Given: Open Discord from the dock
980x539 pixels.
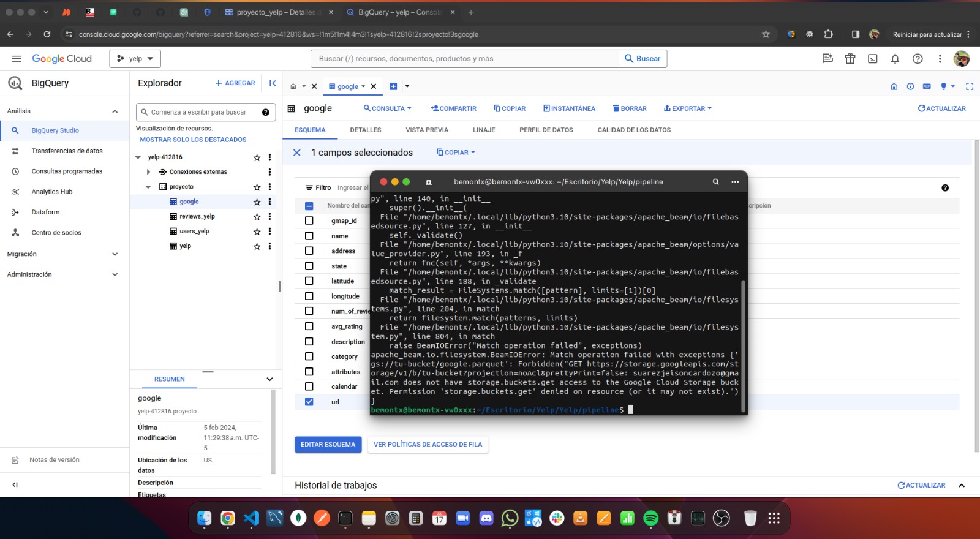Looking at the screenshot, I should [486, 518].
